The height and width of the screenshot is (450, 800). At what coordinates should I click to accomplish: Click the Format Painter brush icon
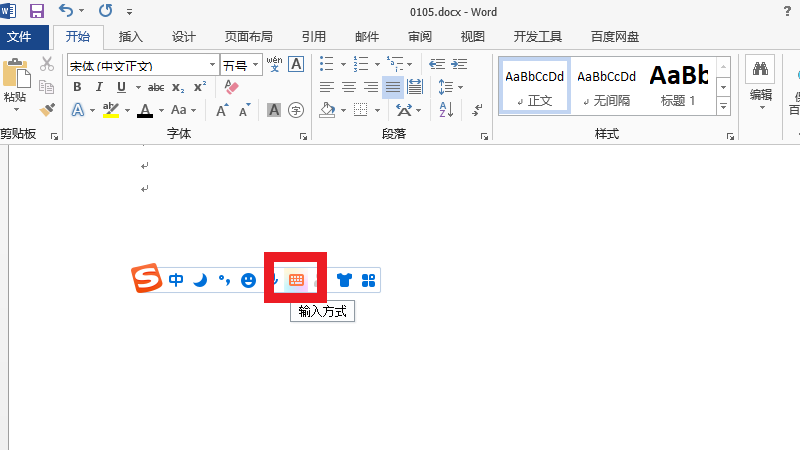[46, 108]
